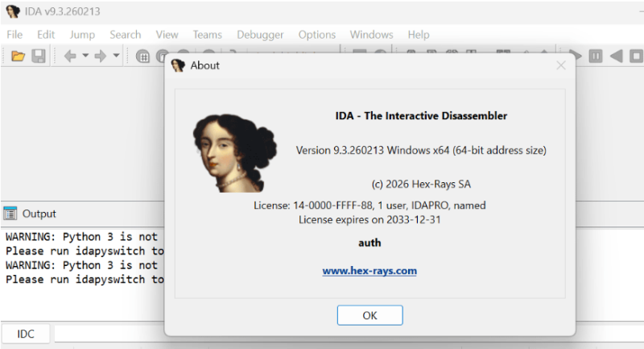Image resolution: width=644 pixels, height=349 pixels.
Task: Open the Help menu
Action: pyautogui.click(x=419, y=35)
